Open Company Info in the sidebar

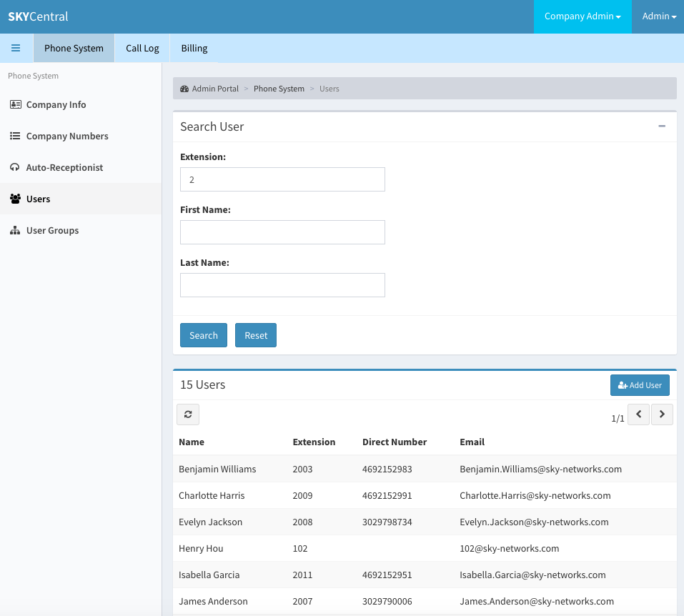pos(81,105)
